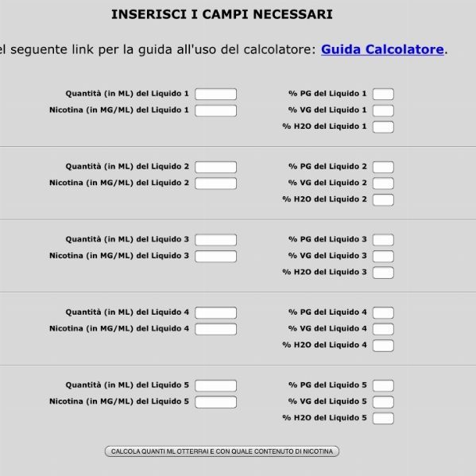Viewport: 476px width, 476px height.
Task: Click the % H2O del Liquido 3 box
Action: pyautogui.click(x=383, y=273)
